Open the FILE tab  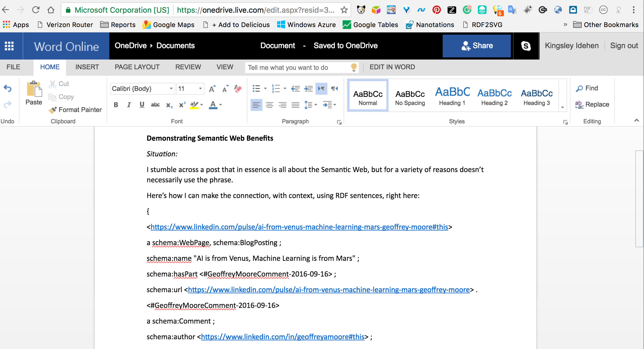[13, 67]
